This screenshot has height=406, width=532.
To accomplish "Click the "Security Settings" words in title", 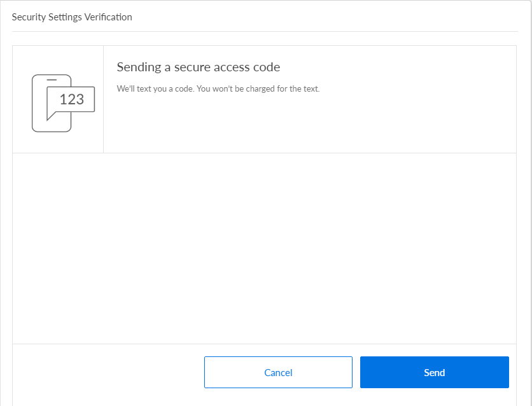I will click(x=47, y=17).
